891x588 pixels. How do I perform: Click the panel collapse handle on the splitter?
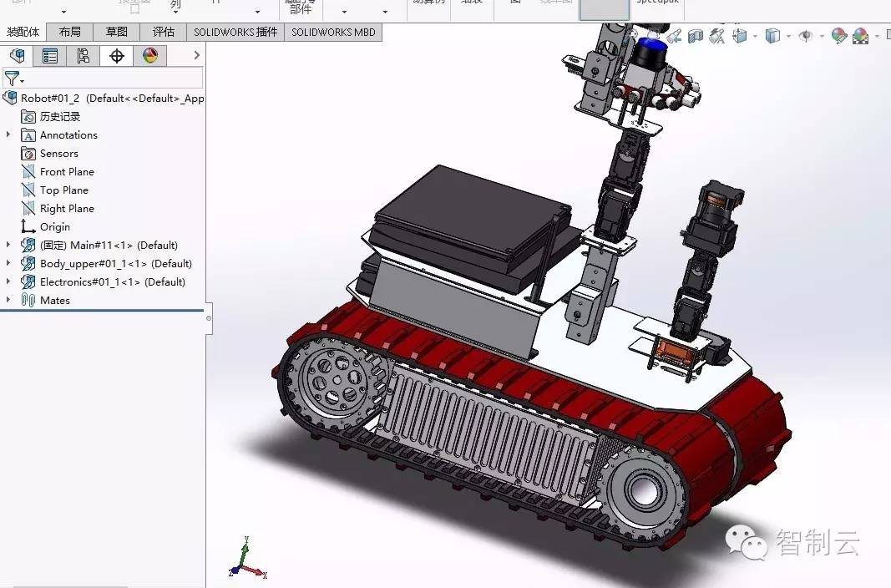(209, 318)
